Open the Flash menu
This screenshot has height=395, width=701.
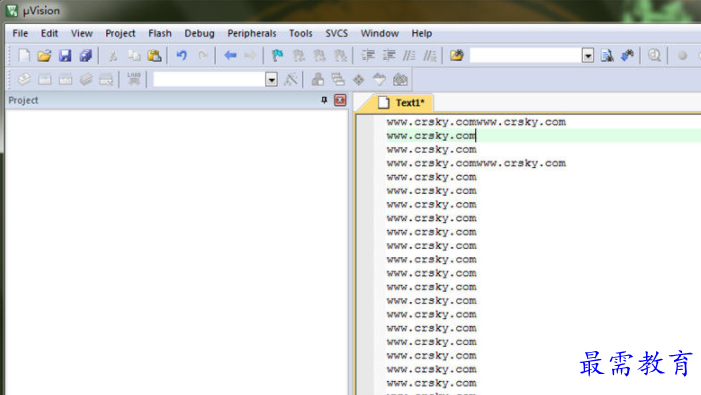(160, 34)
